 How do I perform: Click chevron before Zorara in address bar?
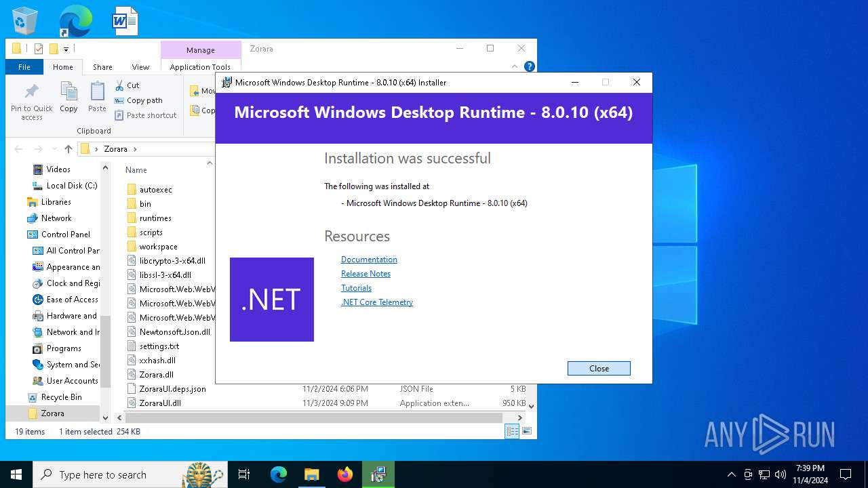pyautogui.click(x=96, y=149)
